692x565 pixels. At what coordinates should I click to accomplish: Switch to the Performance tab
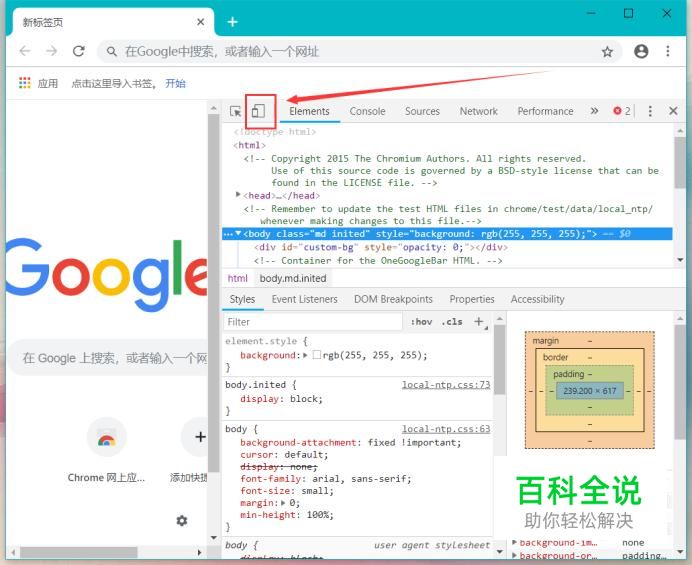[x=545, y=111]
